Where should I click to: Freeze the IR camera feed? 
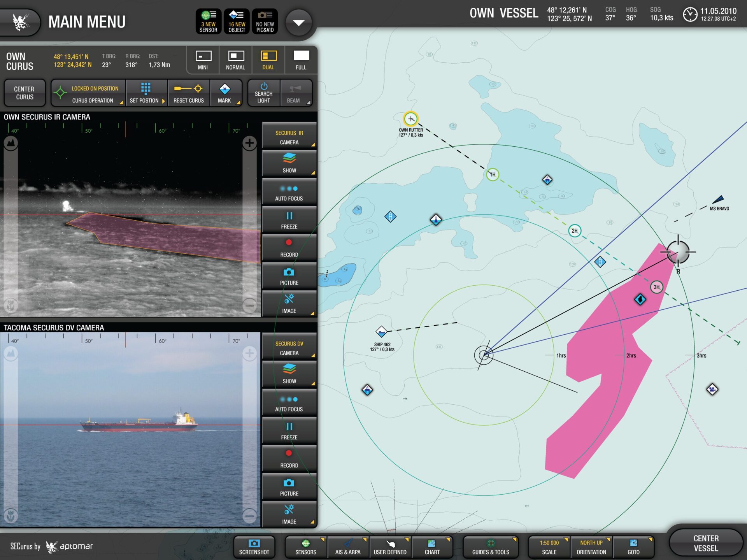[289, 220]
